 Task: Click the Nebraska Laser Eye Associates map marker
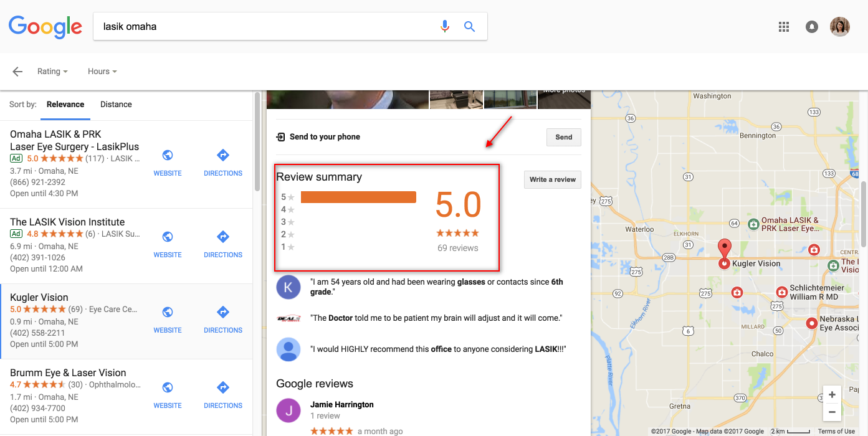811,323
